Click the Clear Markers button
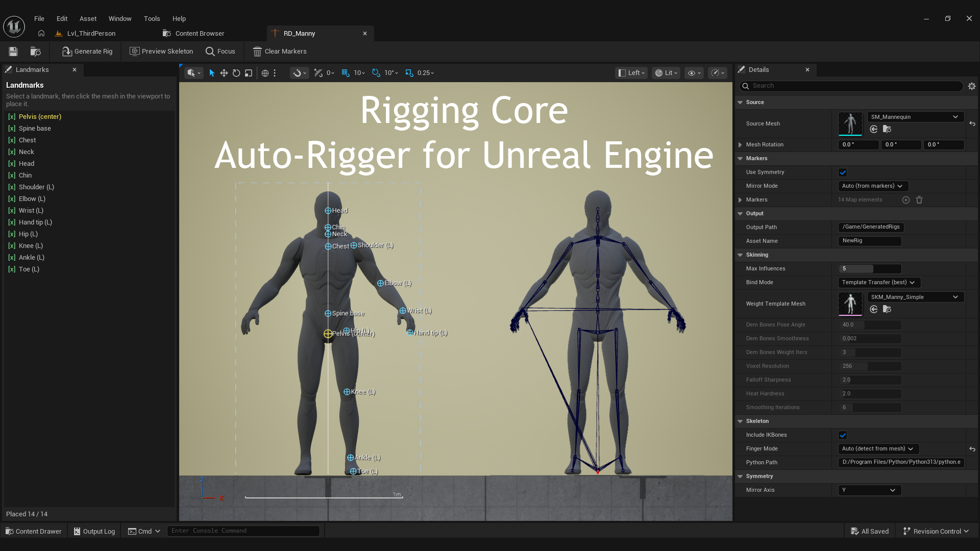 (x=280, y=52)
